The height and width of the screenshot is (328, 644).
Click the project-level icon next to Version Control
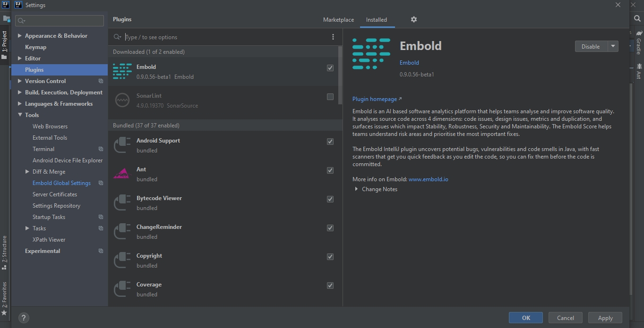pos(101,81)
